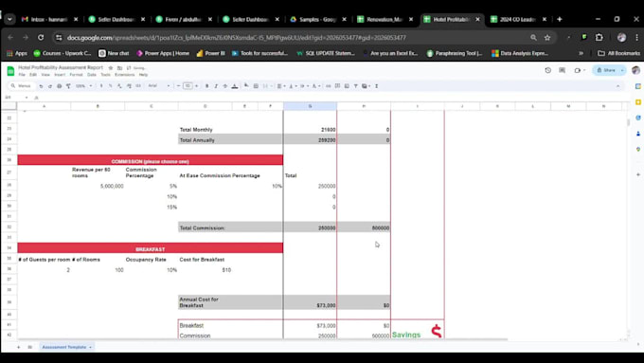Image resolution: width=644 pixels, height=363 pixels.
Task: Open the Extensions menu
Action: point(124,75)
